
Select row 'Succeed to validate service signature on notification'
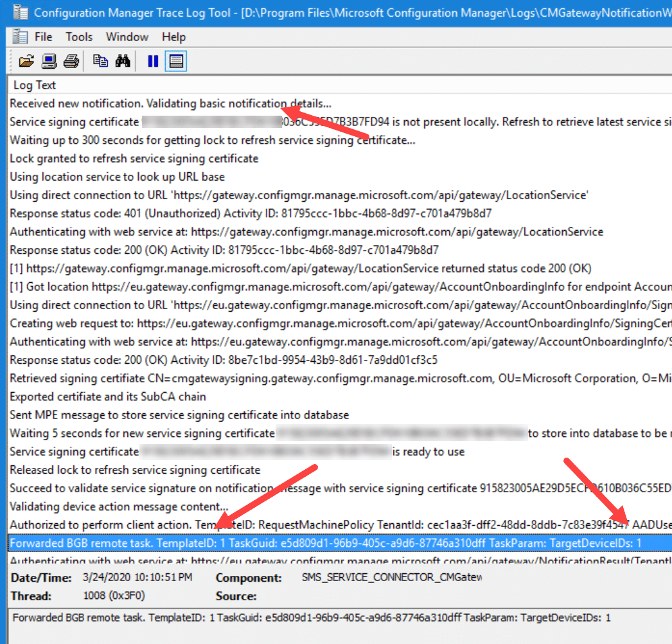pos(340,488)
